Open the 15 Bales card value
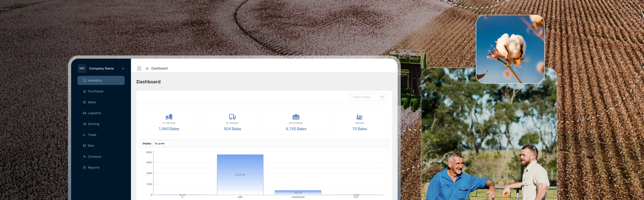The image size is (644, 200). [360, 129]
